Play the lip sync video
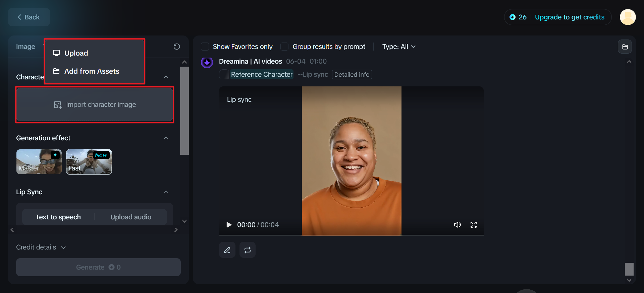This screenshot has height=293, width=644. click(x=229, y=225)
